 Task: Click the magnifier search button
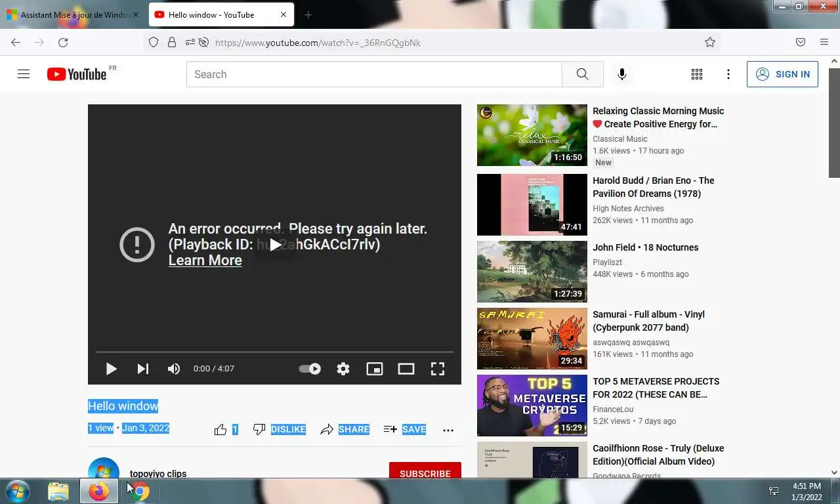click(582, 74)
